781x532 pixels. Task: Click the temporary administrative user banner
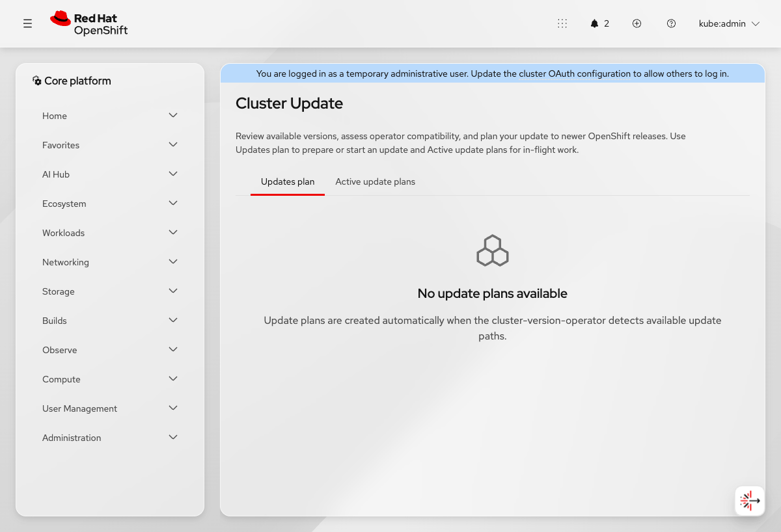[493, 73]
